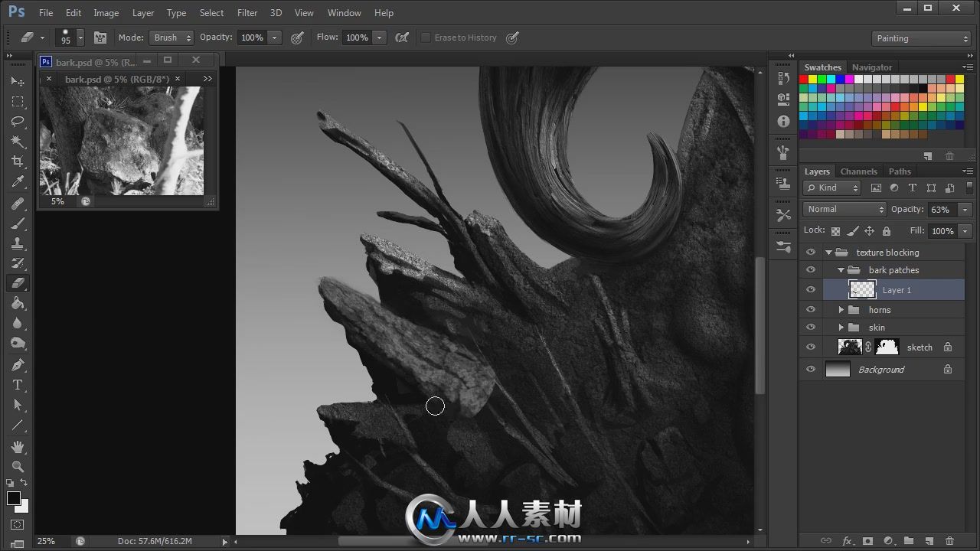Select the Healing Brush tool
Image resolution: width=980 pixels, height=551 pixels.
point(18,204)
